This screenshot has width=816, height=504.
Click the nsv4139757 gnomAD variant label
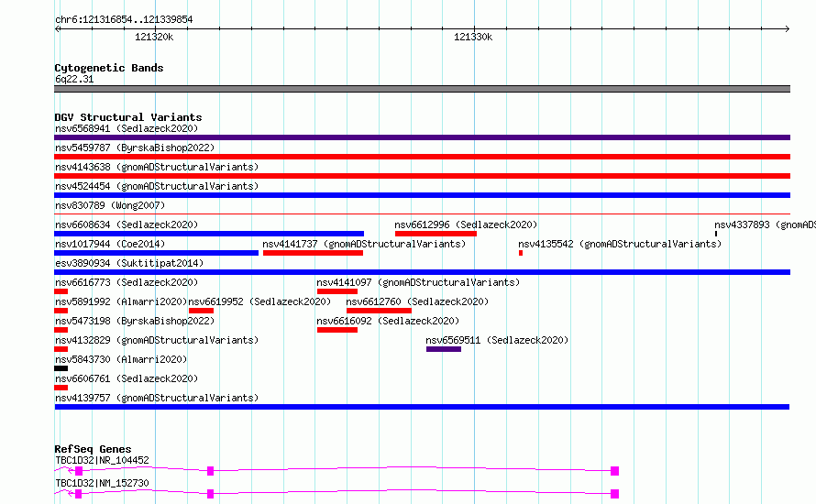coord(157,398)
